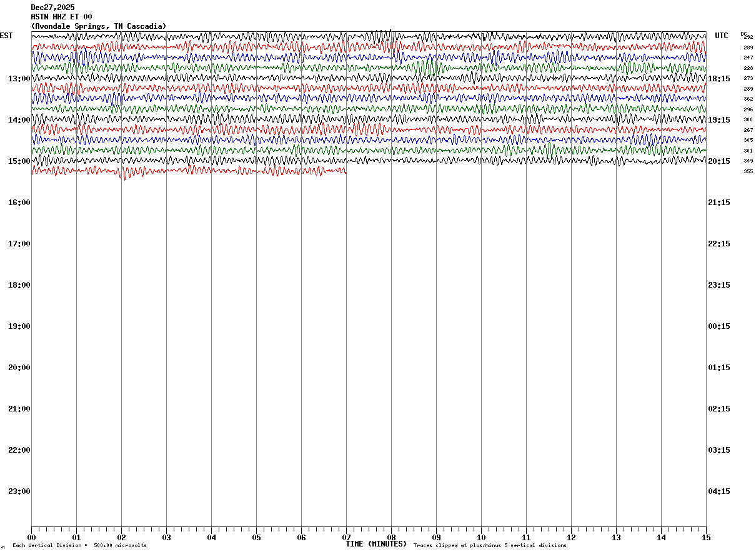This screenshot has height=554, width=756.
Task: Click minute 15 on the time axis
Action: coord(706,537)
